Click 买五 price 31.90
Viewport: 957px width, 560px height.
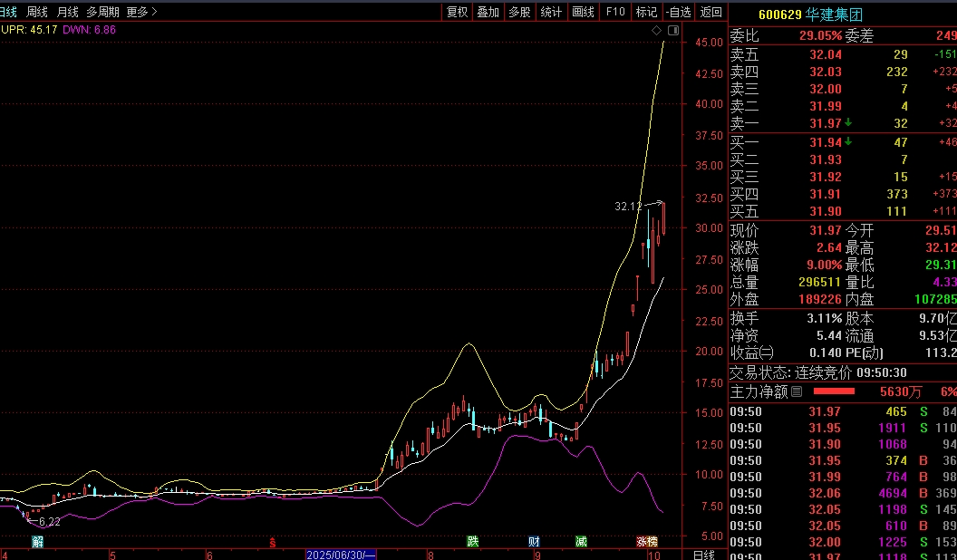(x=826, y=211)
